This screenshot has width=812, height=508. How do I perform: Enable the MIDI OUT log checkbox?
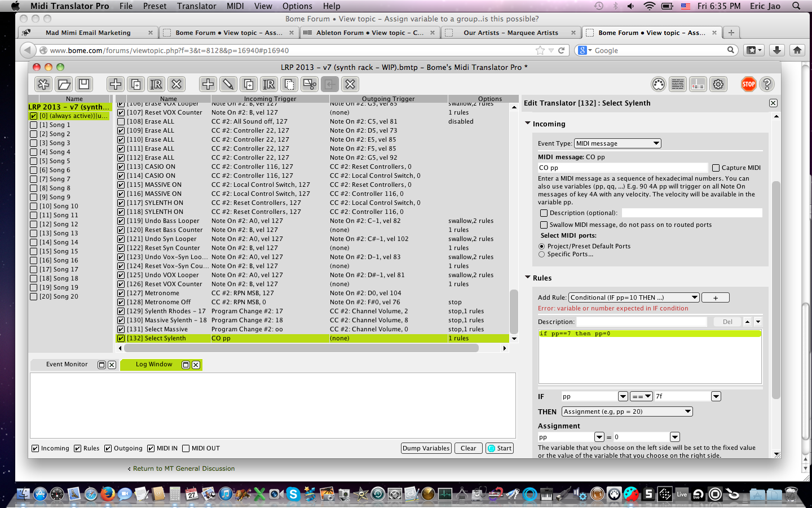click(186, 449)
